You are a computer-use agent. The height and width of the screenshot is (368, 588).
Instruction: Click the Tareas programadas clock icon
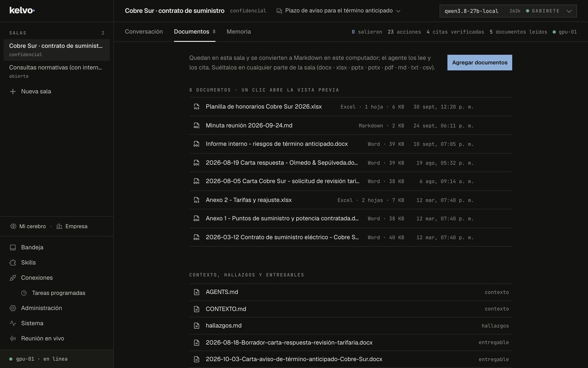pyautogui.click(x=24, y=293)
